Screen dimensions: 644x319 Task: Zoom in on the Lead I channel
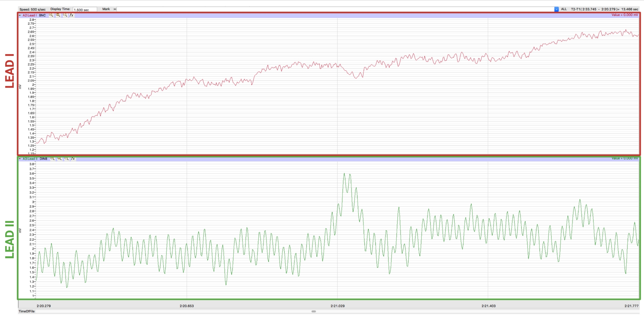pos(51,15)
